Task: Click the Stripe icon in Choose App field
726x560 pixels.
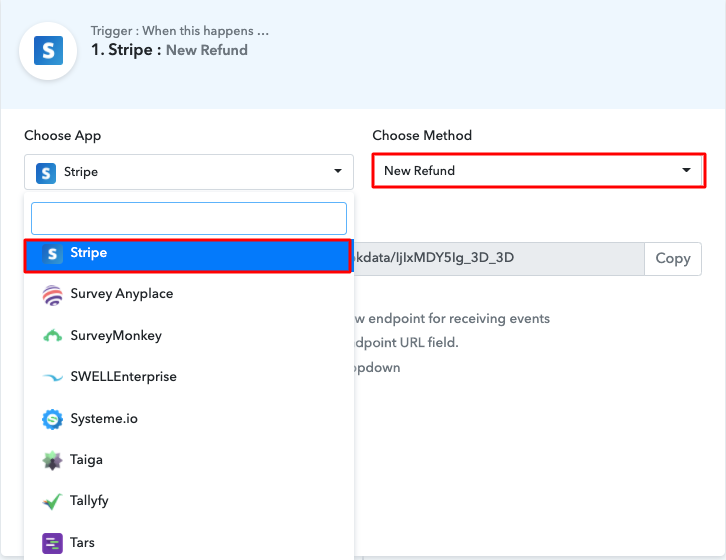Action: [46, 173]
